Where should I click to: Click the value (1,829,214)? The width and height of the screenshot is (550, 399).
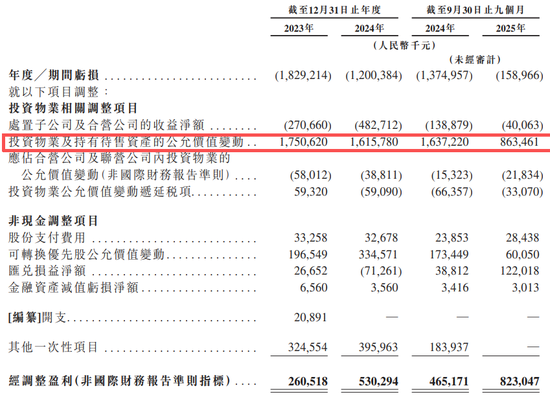303,75
